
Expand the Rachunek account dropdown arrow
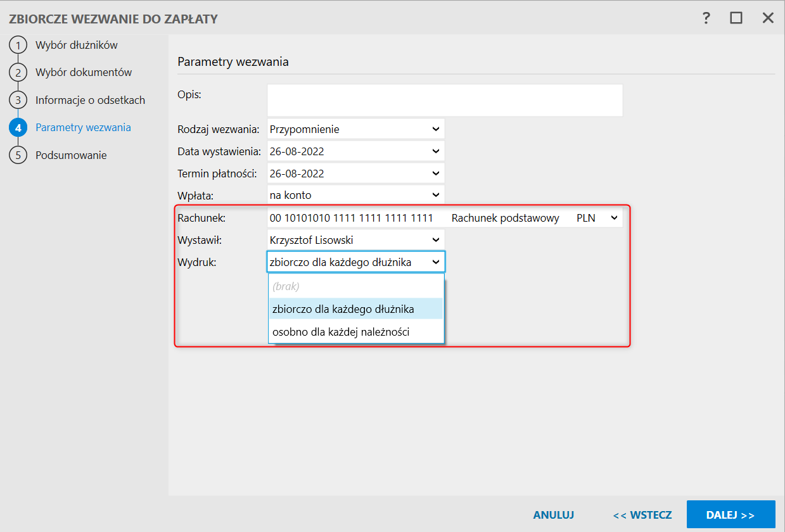[x=613, y=218]
